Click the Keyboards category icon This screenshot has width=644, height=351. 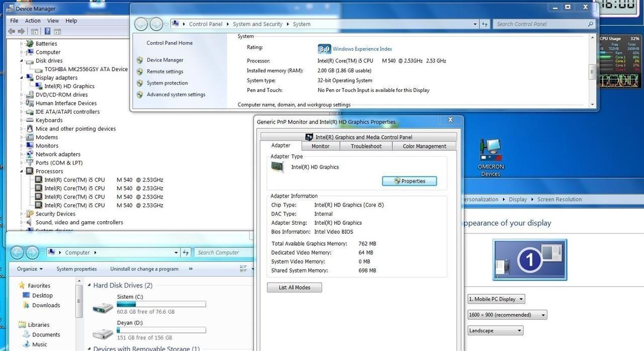click(x=30, y=120)
